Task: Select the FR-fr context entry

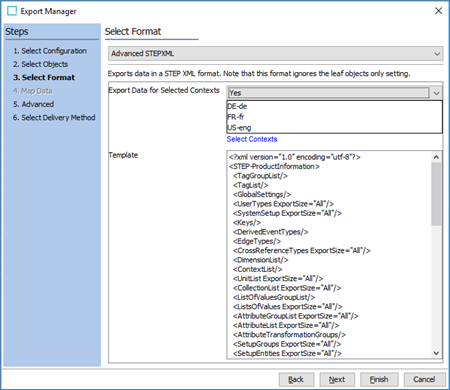Action: 235,117
